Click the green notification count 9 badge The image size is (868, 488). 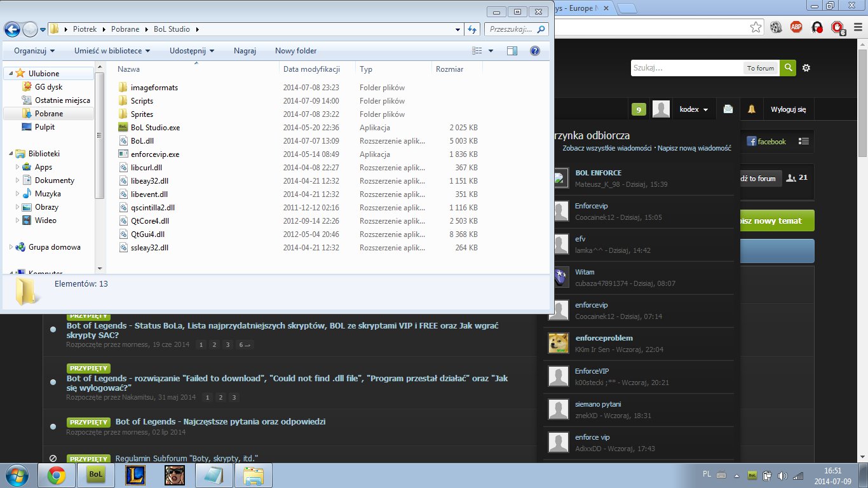pos(639,110)
